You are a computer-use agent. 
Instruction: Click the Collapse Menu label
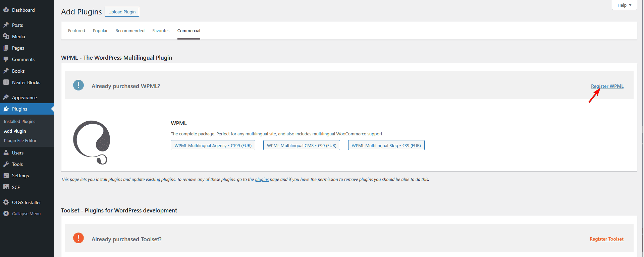click(26, 213)
